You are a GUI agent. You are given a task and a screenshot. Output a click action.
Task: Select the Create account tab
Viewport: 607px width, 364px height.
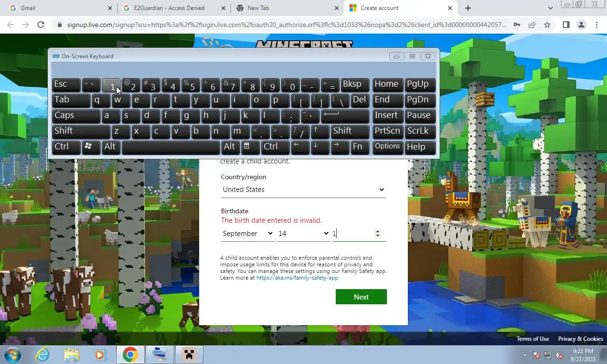click(400, 8)
